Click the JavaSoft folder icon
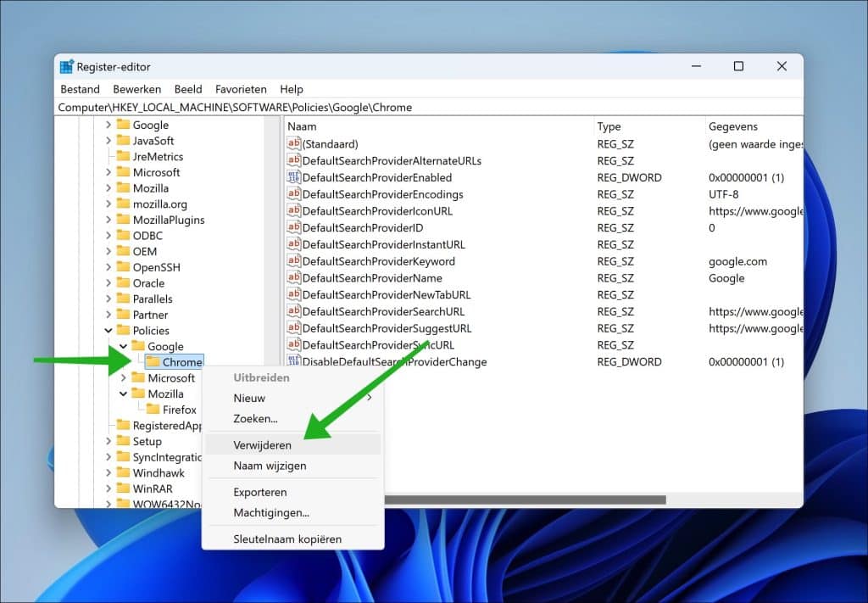Viewport: 868px width, 603px height. 123,140
